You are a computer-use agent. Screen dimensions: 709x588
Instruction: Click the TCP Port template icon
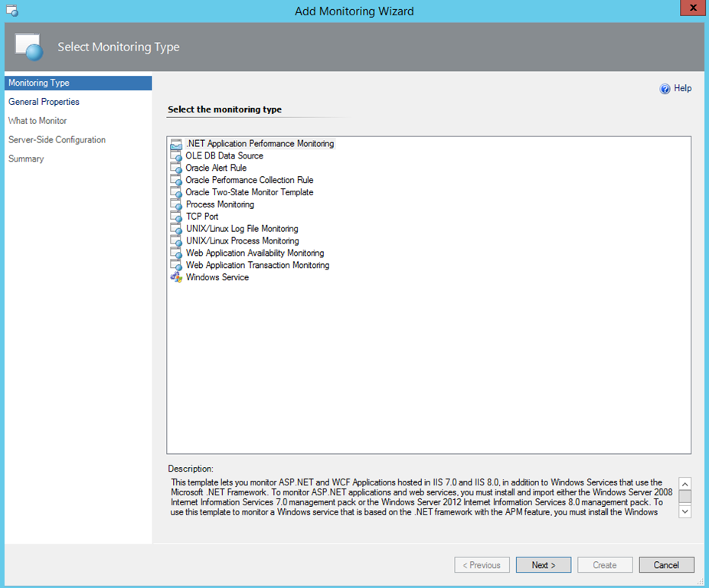pyautogui.click(x=176, y=217)
